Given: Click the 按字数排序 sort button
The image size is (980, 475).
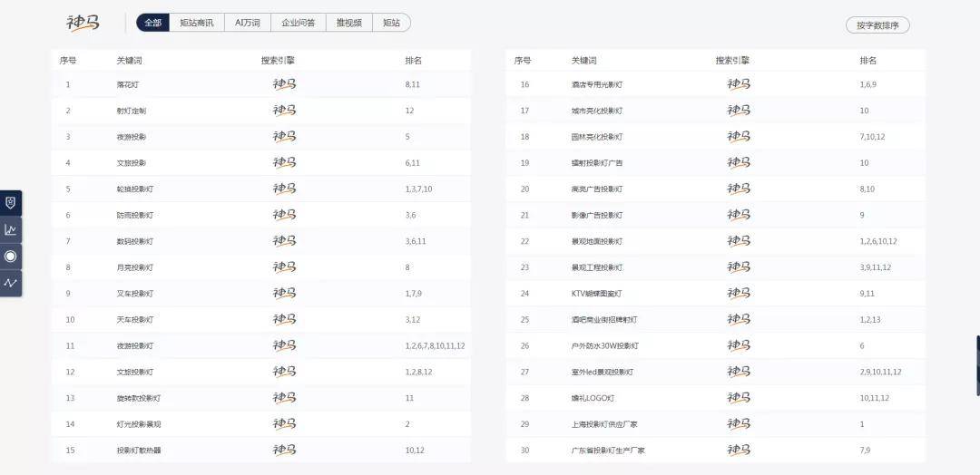Looking at the screenshot, I should point(877,25).
